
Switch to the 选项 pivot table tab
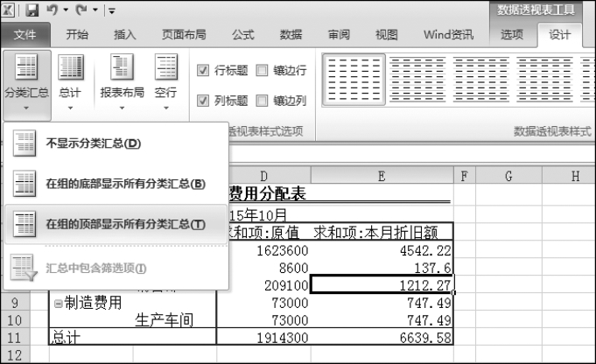point(512,35)
